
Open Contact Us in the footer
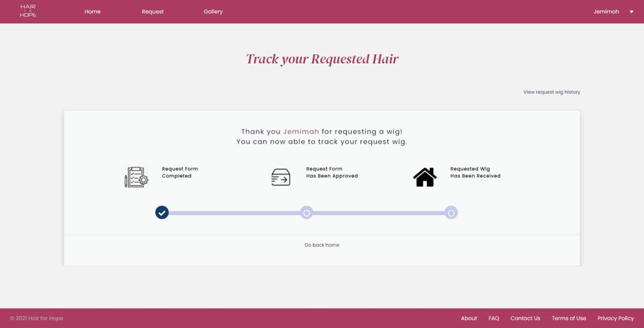point(525,319)
